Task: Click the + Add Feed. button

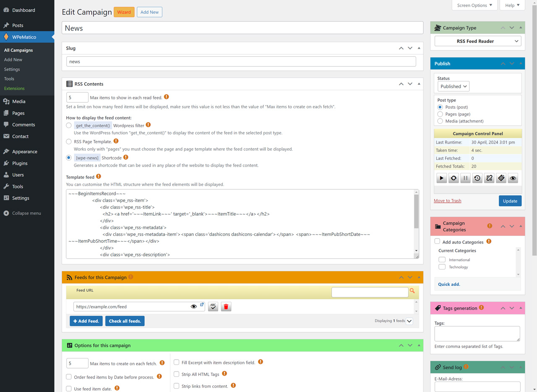Action: 86,321
